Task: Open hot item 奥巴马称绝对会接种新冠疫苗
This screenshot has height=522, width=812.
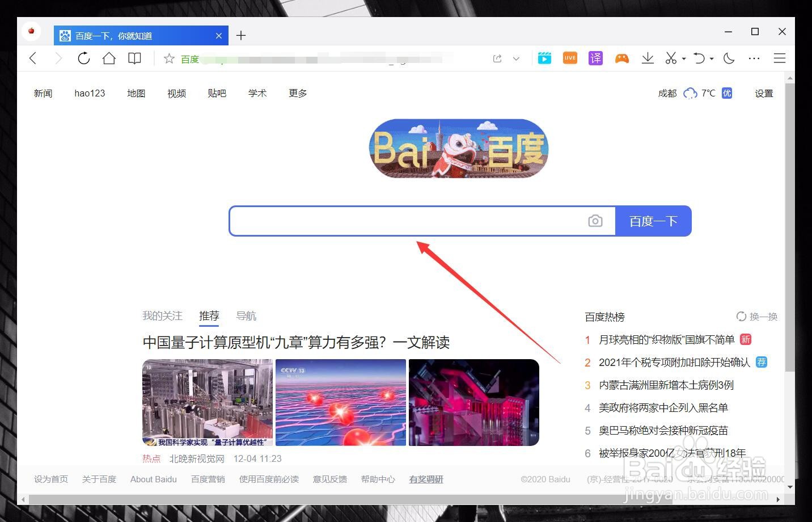Action: [x=663, y=430]
